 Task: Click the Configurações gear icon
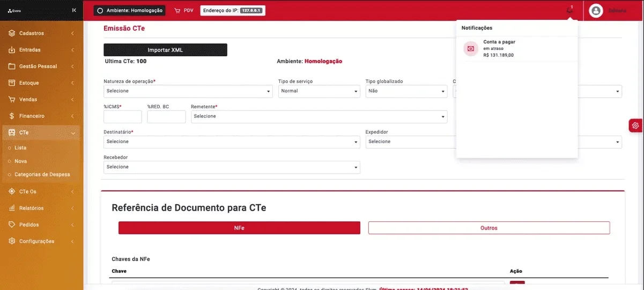tap(12, 241)
